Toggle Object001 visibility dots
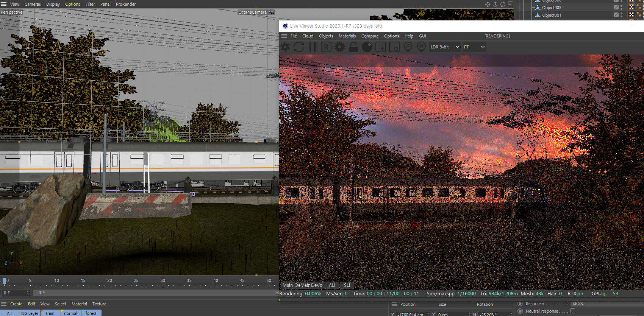This screenshot has width=644, height=316. 622,15
